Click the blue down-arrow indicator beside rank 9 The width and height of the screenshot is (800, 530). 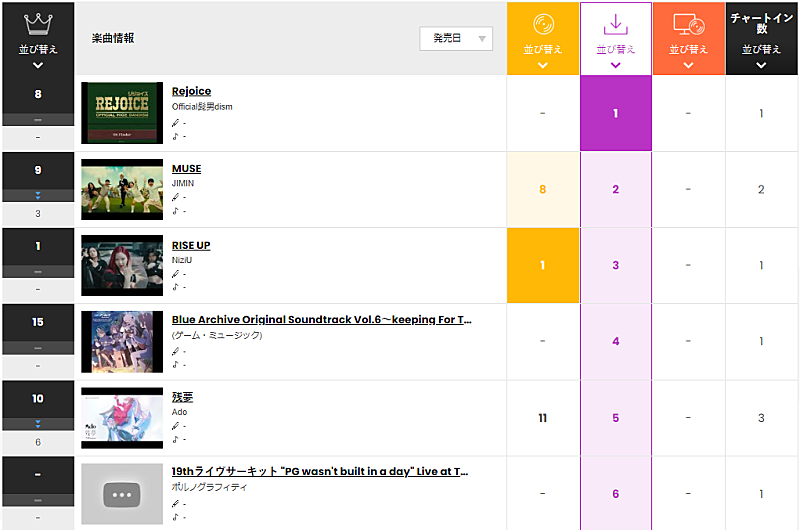(x=38, y=196)
